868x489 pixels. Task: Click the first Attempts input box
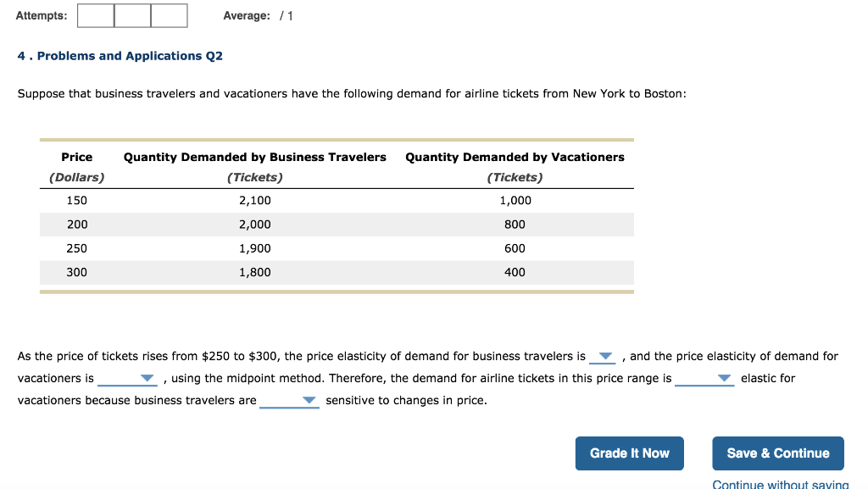point(95,14)
